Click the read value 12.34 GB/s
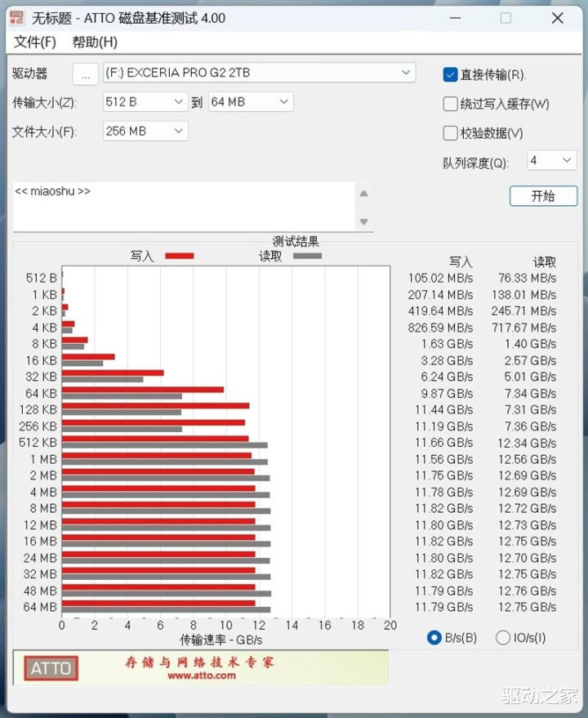 pos(527,443)
